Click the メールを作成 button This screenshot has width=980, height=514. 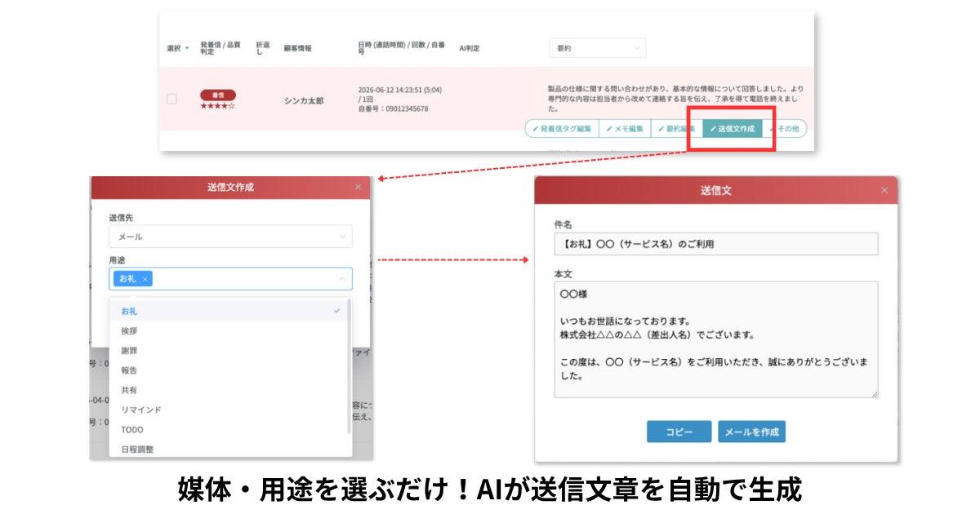click(x=751, y=432)
